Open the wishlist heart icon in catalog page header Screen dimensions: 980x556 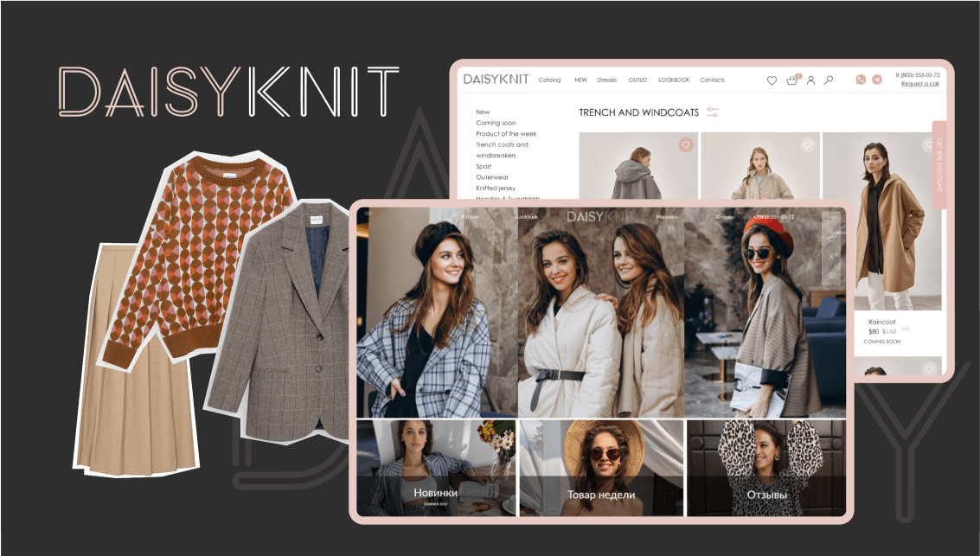(772, 80)
